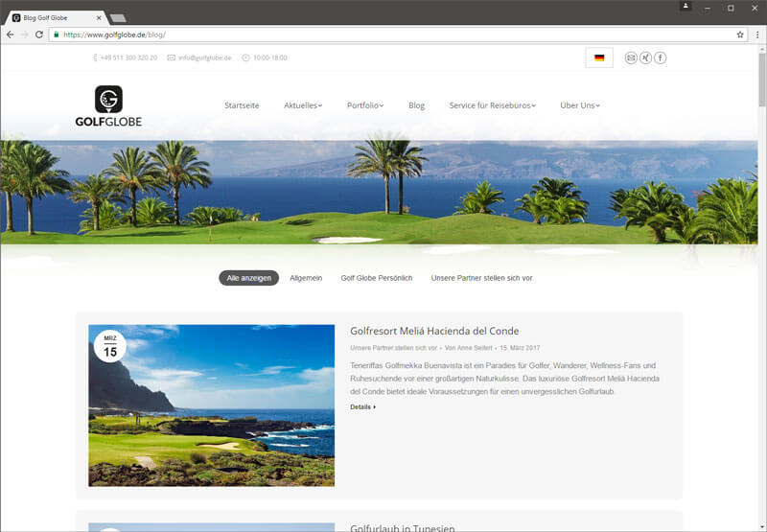The height and width of the screenshot is (532, 767).
Task: Open the Xing social icon
Action: (x=645, y=58)
